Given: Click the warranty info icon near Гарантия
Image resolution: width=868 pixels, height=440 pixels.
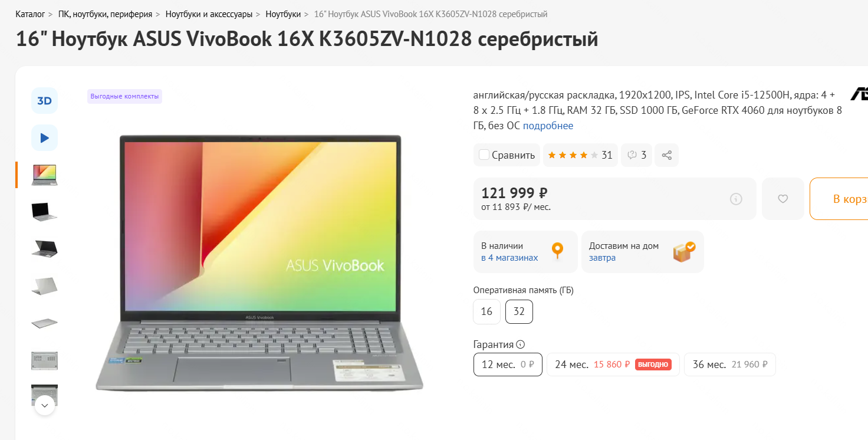Looking at the screenshot, I should (520, 344).
